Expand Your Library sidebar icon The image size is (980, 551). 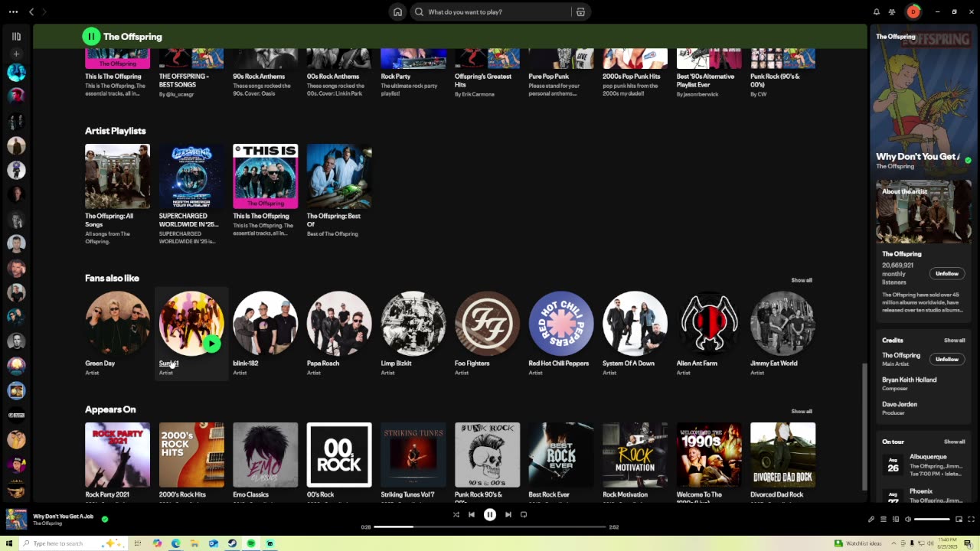[x=16, y=36]
